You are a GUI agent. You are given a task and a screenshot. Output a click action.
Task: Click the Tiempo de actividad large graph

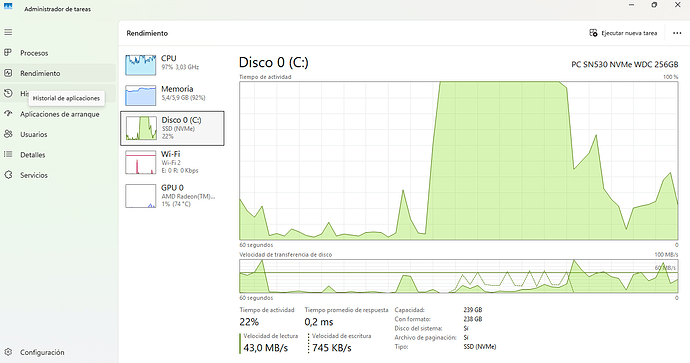click(459, 161)
